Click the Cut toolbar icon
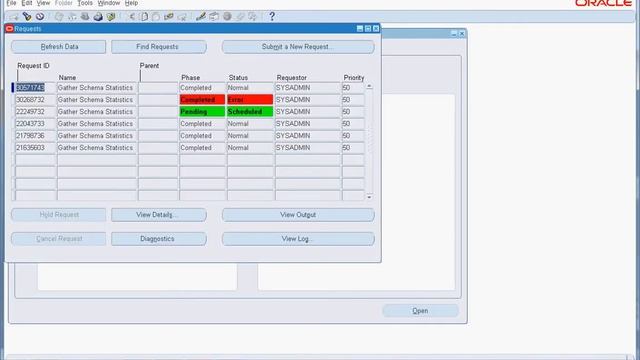 [x=131, y=17]
